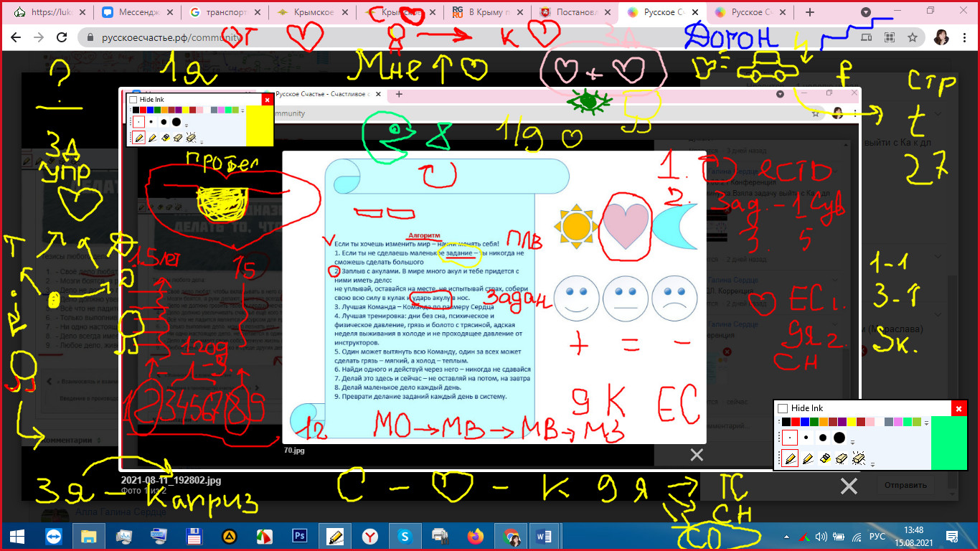980x551 pixels.
Task: Select the pen tool in the green-preview ink panel
Action: point(791,458)
